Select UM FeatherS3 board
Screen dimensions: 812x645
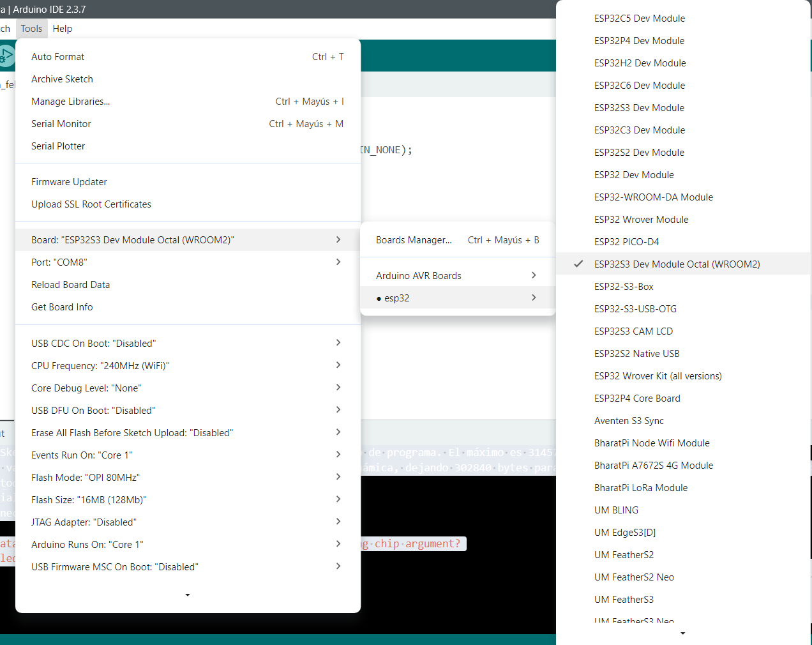coord(684,600)
